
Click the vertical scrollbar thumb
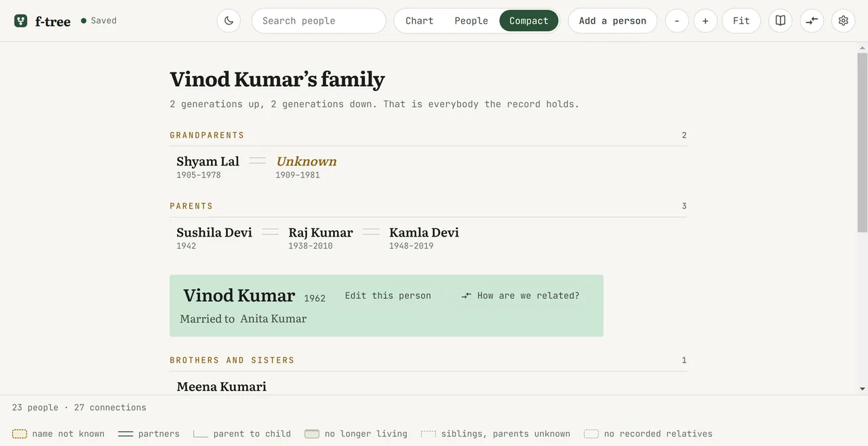point(863,142)
